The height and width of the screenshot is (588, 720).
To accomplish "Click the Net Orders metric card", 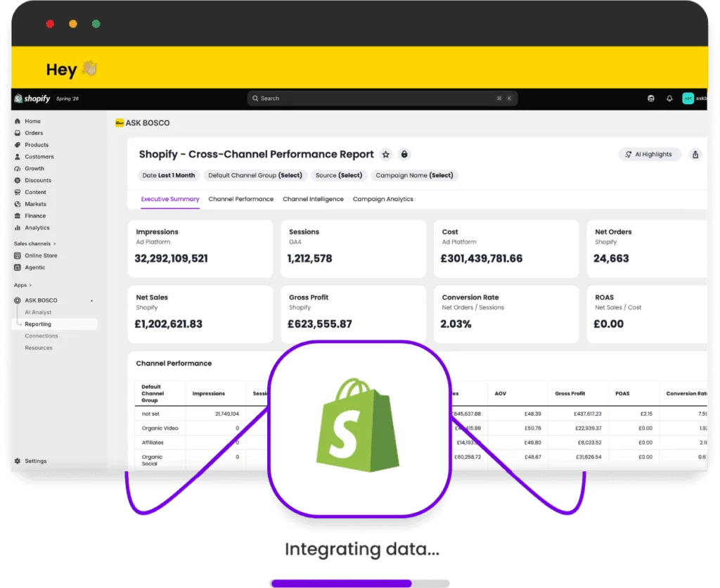I will (x=648, y=248).
